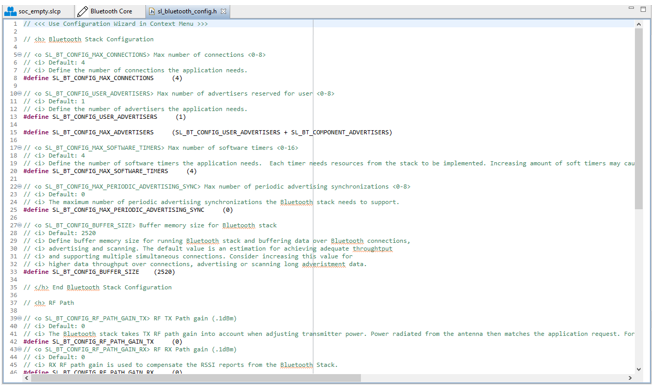Screen dimensions: 652x387
Task: Collapse the SL_BT_CONFIG_MAX_CONNECTIONS comment block at line 5
Action: 20,55
